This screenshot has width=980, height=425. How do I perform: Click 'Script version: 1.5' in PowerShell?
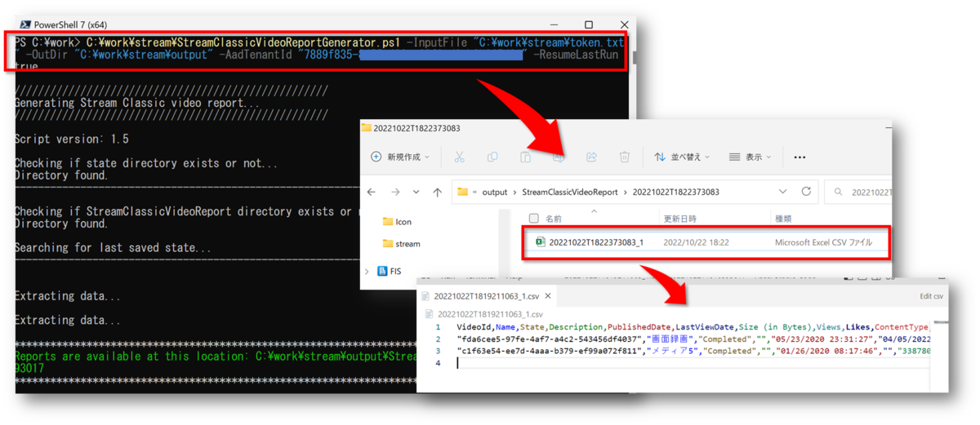(71, 139)
